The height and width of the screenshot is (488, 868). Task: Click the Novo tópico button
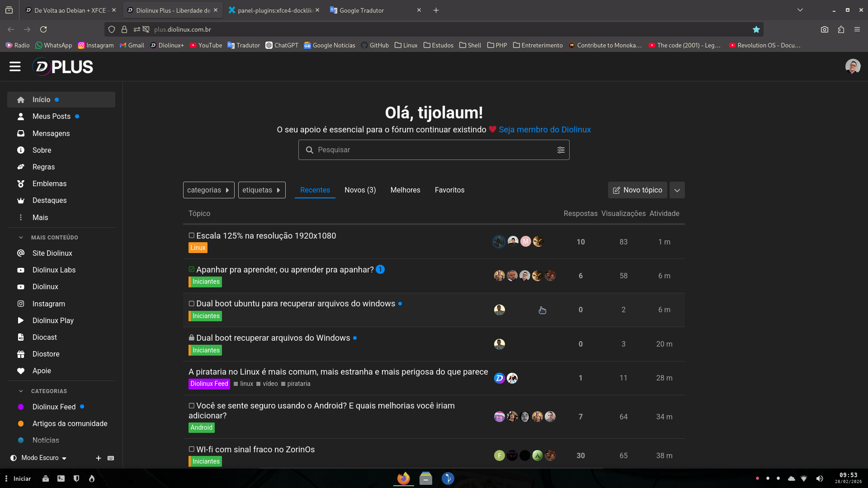[x=637, y=190]
